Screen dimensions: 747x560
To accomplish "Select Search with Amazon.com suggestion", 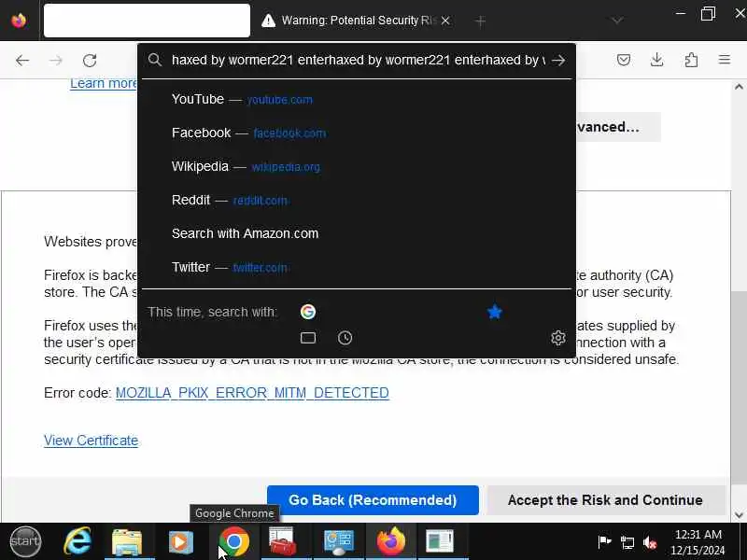I will [357, 233].
